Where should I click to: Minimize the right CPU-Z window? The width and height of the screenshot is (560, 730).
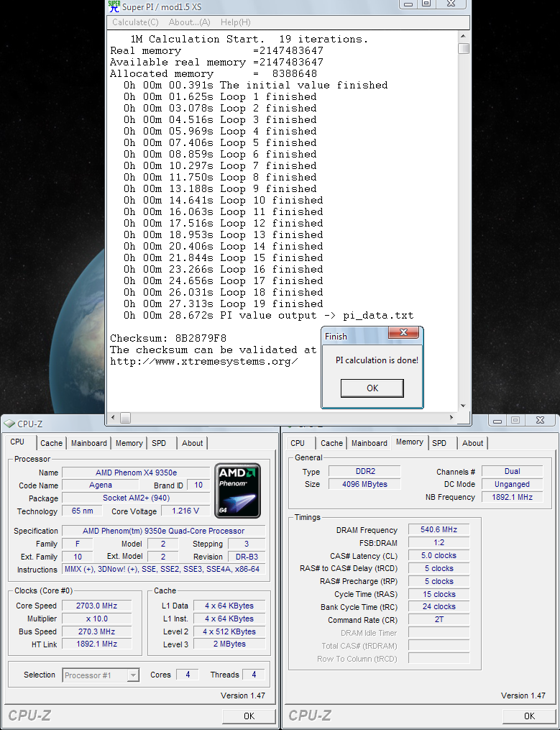tap(497, 421)
